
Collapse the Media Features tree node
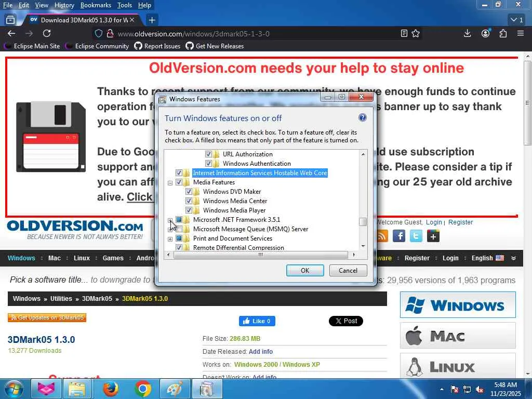pyautogui.click(x=170, y=183)
